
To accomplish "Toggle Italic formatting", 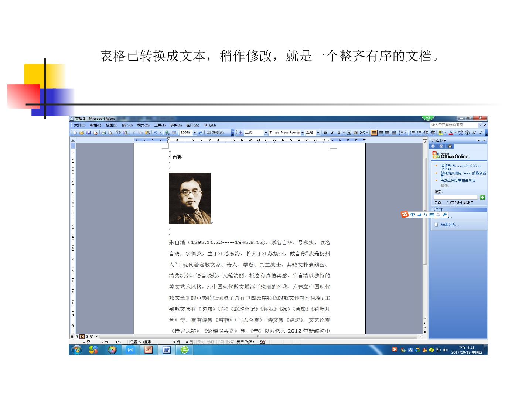I will point(332,133).
